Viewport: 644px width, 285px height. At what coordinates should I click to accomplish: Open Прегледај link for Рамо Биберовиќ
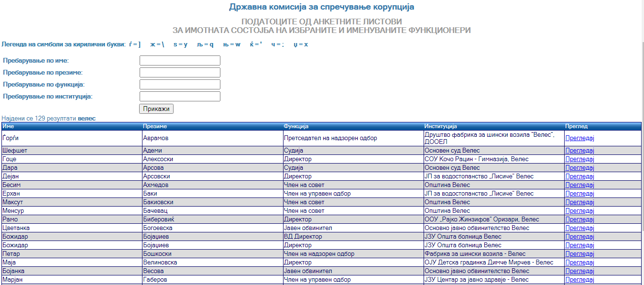click(x=579, y=219)
